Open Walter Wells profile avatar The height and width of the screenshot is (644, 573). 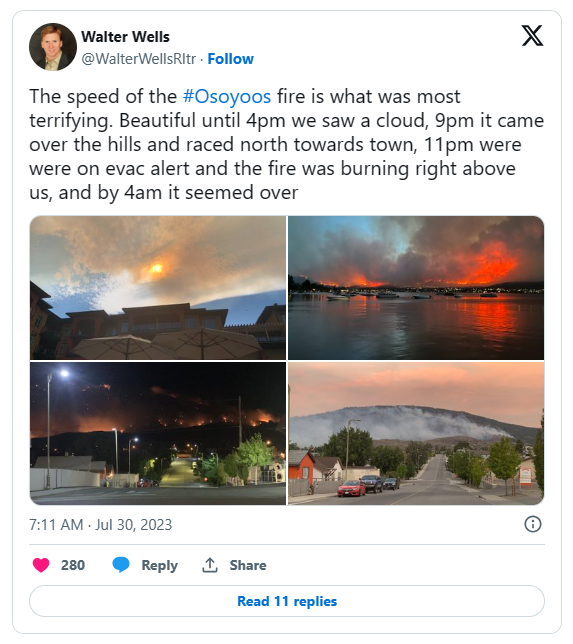click(x=53, y=47)
